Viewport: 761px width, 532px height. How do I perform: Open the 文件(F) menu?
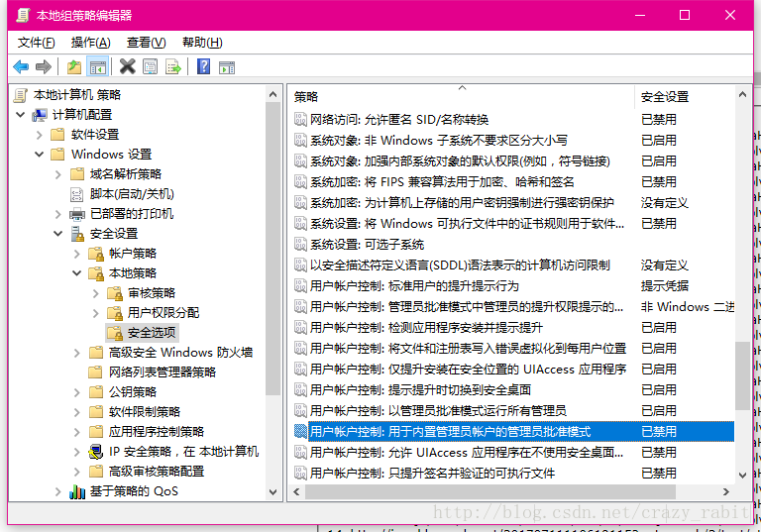[37, 43]
